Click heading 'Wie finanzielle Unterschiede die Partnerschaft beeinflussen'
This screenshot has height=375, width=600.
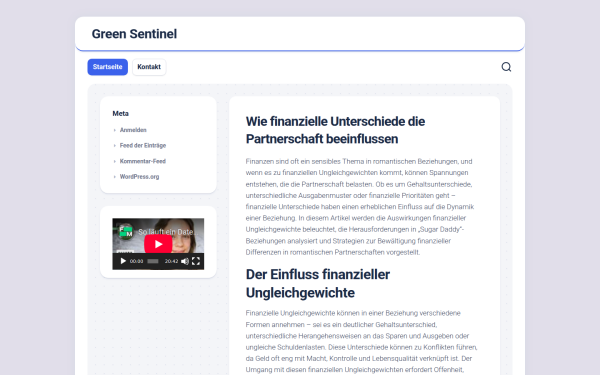[x=335, y=130]
